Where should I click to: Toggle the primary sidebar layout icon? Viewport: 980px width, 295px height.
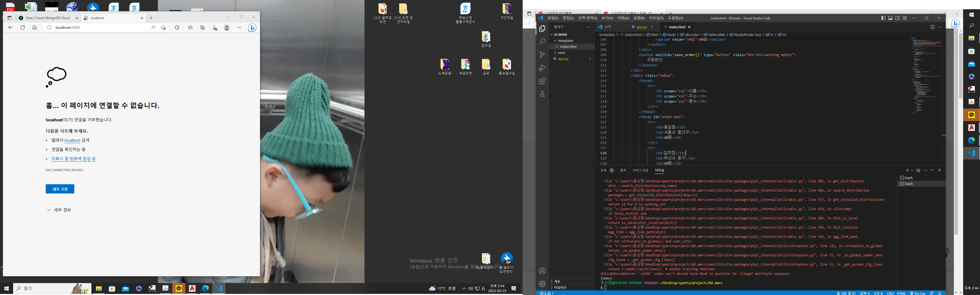click(883, 18)
